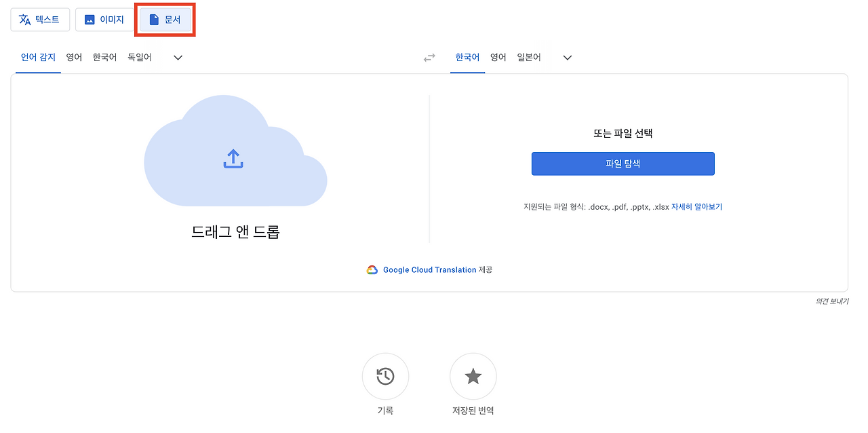Open the 기록 translation history clock icon
868x433 pixels.
click(385, 376)
